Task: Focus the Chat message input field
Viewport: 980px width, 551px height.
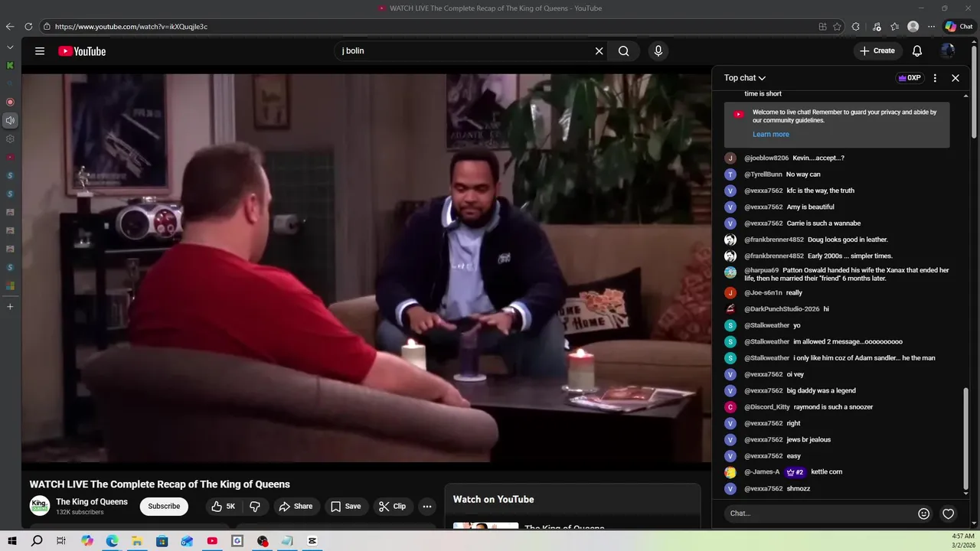Action: [x=820, y=514]
